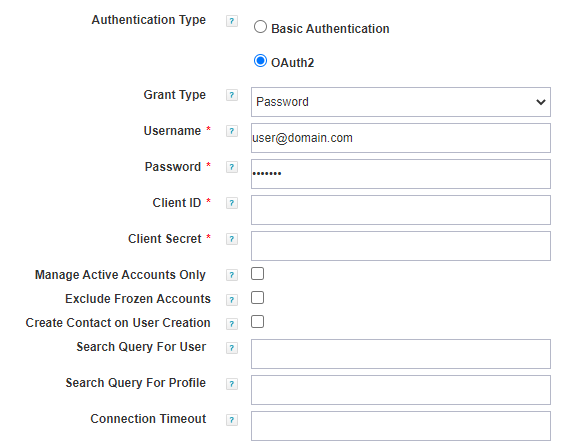Open the Grant Type dropdown
563x442 pixels.
pyautogui.click(x=401, y=102)
